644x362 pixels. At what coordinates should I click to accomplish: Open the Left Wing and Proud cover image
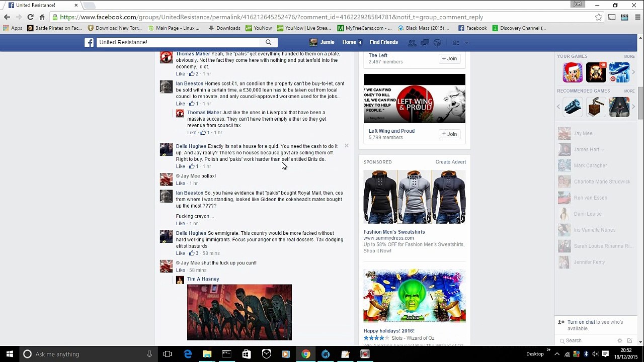[x=415, y=99]
